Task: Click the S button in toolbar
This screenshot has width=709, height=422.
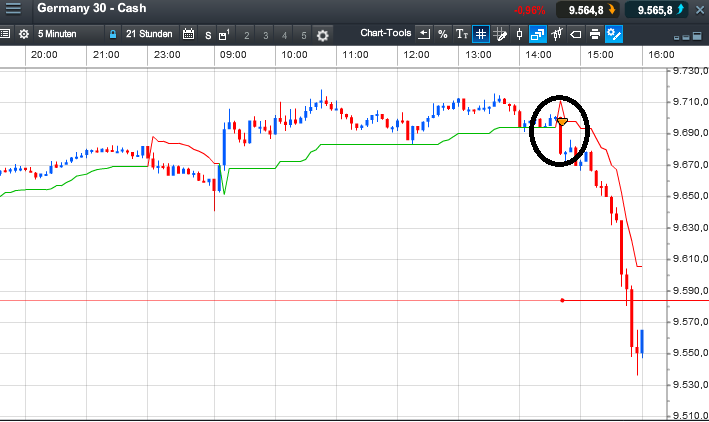Action: [x=208, y=35]
